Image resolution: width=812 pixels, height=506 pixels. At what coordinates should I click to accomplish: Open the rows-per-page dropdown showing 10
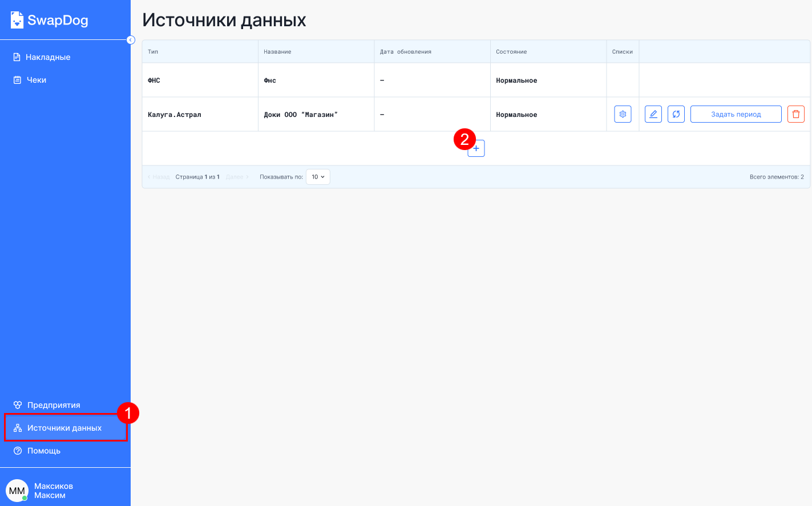pyautogui.click(x=318, y=177)
